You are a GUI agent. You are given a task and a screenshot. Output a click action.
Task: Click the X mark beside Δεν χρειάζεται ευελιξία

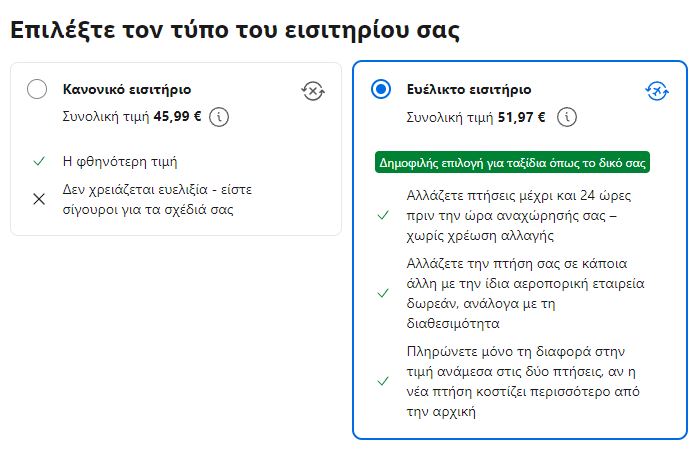point(39,199)
